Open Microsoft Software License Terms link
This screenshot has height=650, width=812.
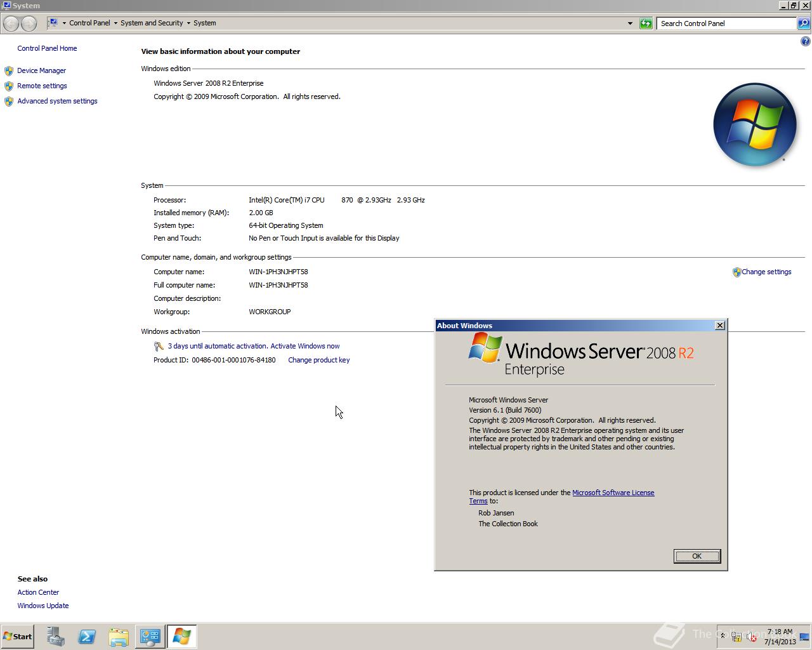point(613,493)
